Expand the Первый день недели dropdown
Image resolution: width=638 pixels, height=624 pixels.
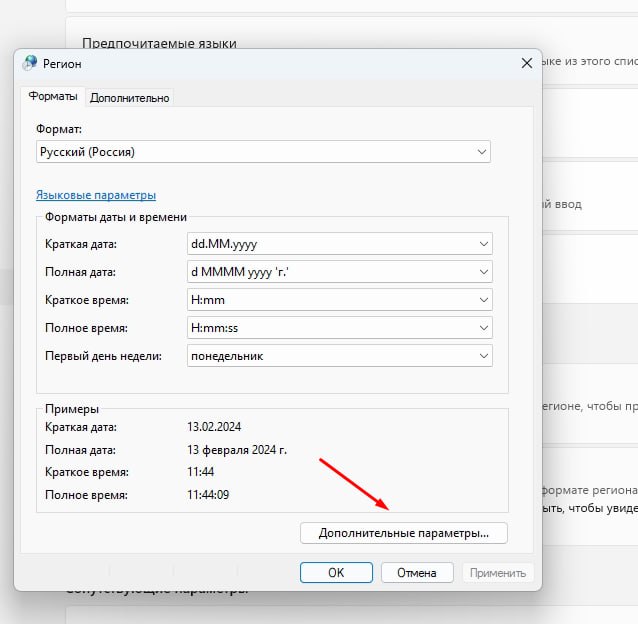pos(340,356)
